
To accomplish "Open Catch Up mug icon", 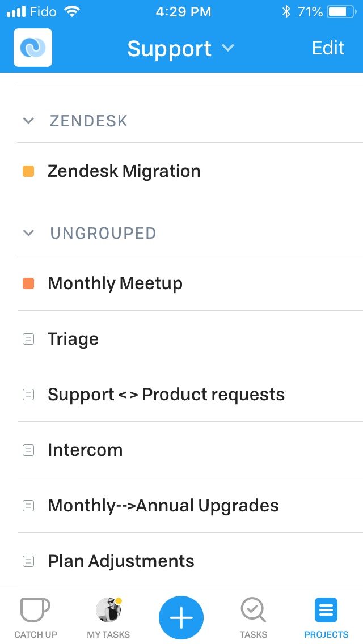I will (35, 609).
